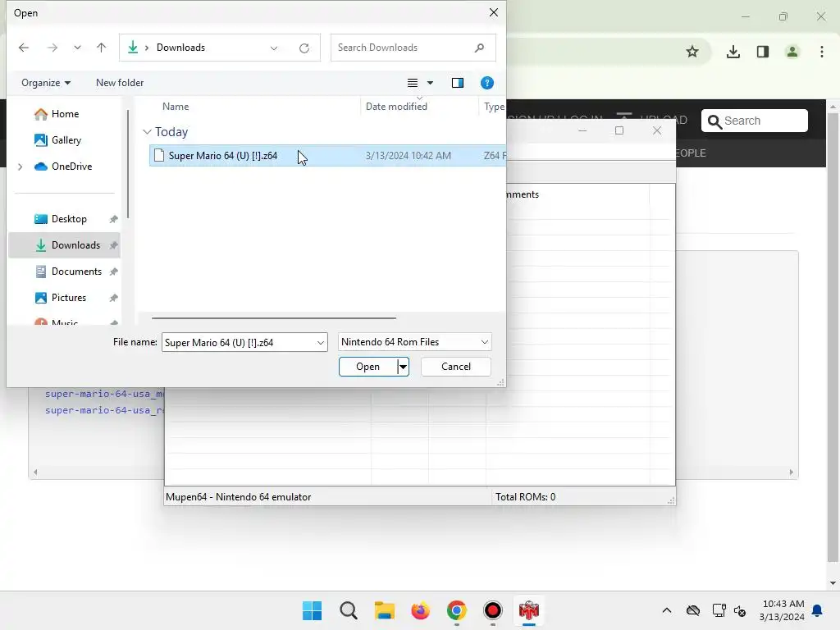Click Total ROMs: 0 in Mupen64 status bar

pos(525,497)
